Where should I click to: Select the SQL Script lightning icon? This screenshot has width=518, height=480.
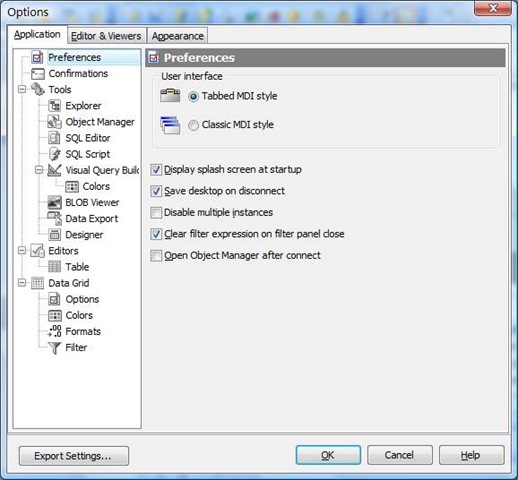point(55,154)
